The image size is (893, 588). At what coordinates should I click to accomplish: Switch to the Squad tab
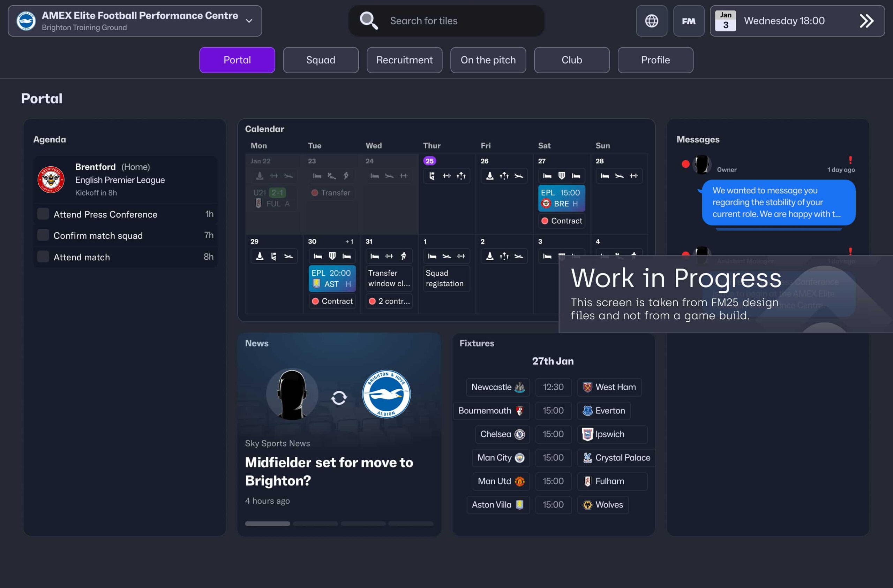pyautogui.click(x=321, y=60)
